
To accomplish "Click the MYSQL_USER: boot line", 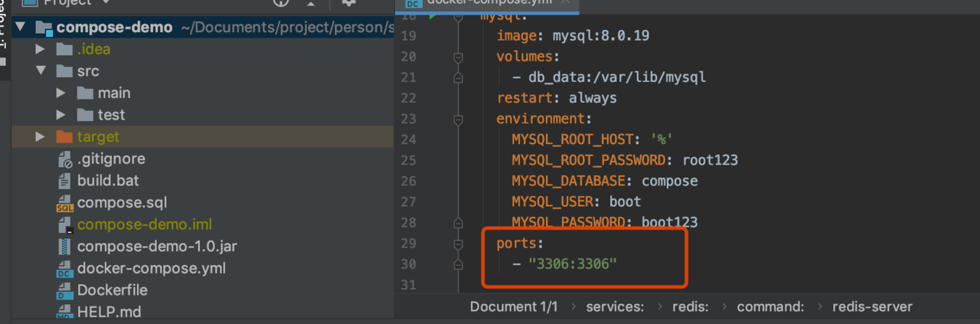I will click(577, 201).
